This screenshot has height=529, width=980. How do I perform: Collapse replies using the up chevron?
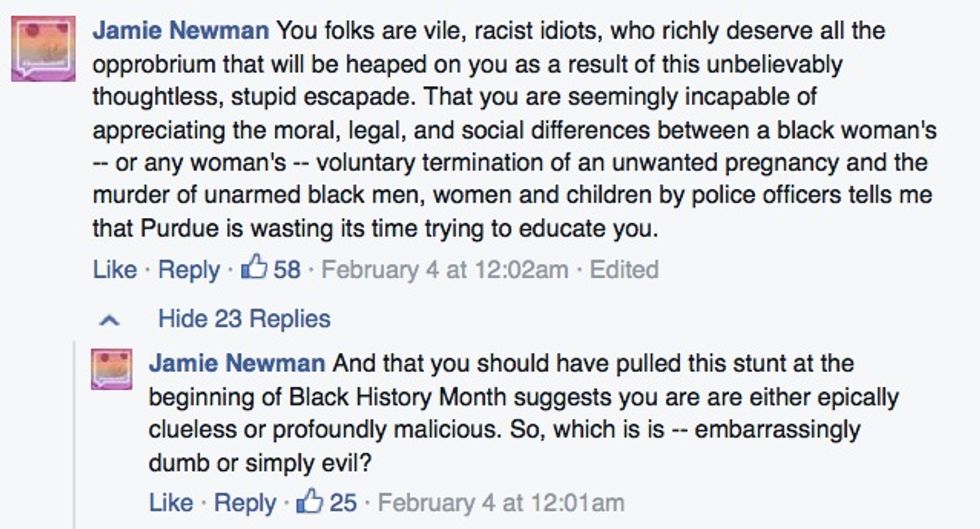click(x=112, y=320)
